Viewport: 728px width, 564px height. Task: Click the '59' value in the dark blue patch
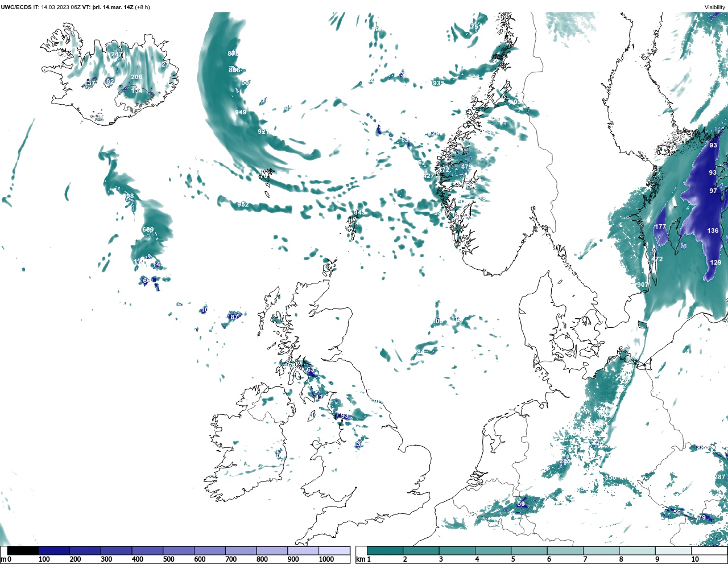[x=521, y=504]
